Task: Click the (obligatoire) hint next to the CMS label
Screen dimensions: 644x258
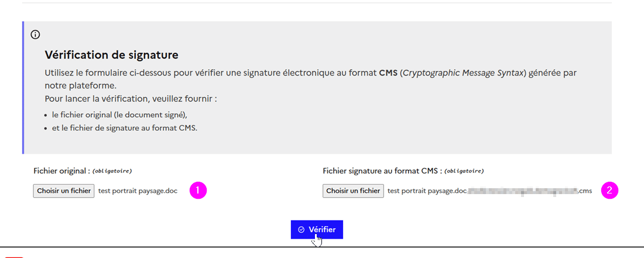Action: point(464,171)
